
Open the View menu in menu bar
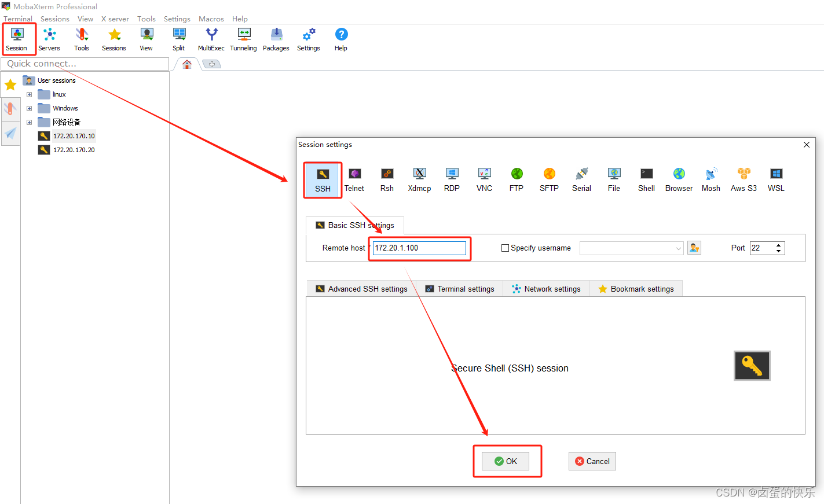[86, 19]
